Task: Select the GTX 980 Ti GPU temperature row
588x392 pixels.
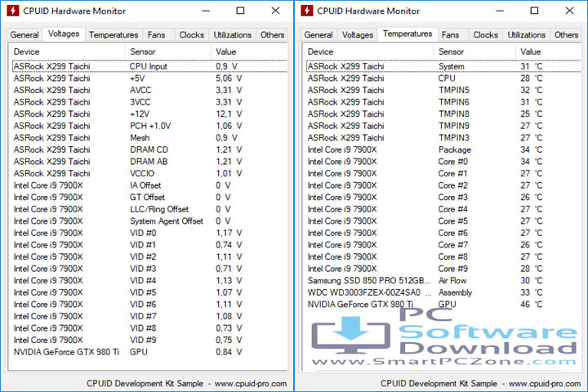Action: pos(443,305)
